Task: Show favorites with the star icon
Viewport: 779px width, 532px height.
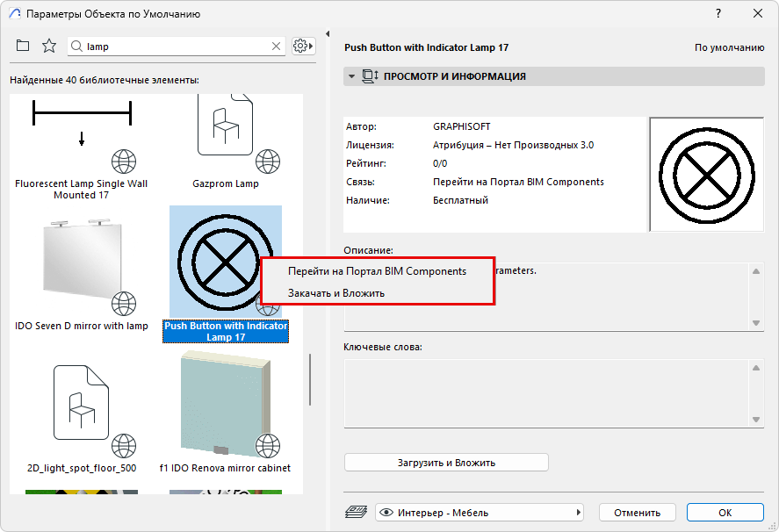Action: click(x=49, y=47)
